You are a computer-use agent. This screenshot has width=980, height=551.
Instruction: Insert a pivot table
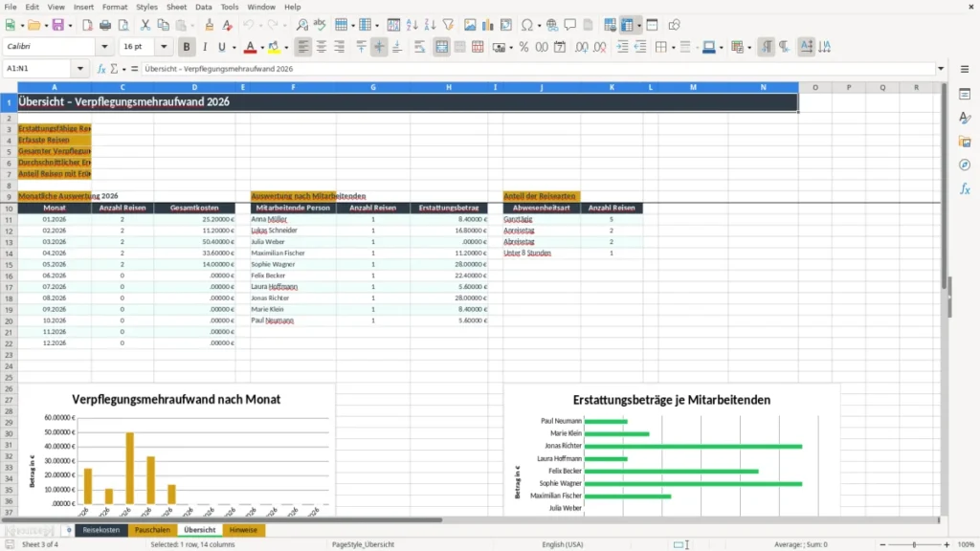click(x=506, y=25)
